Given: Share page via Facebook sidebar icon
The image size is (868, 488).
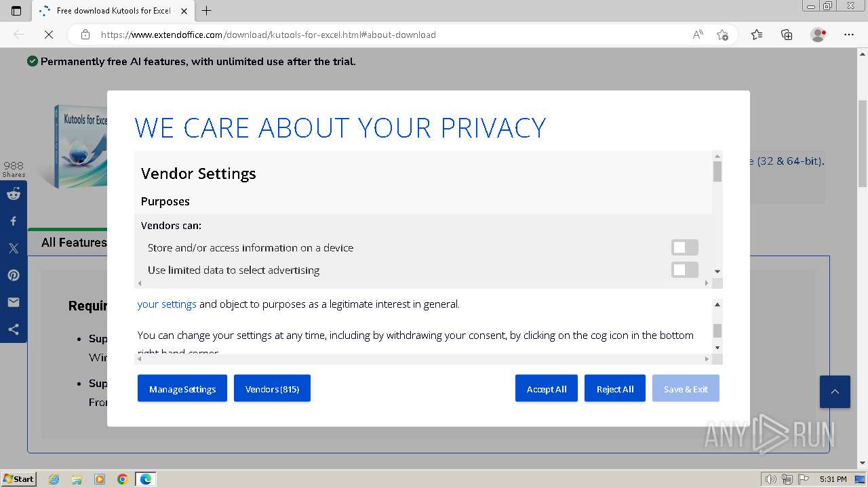Looking at the screenshot, I should pos(14,221).
